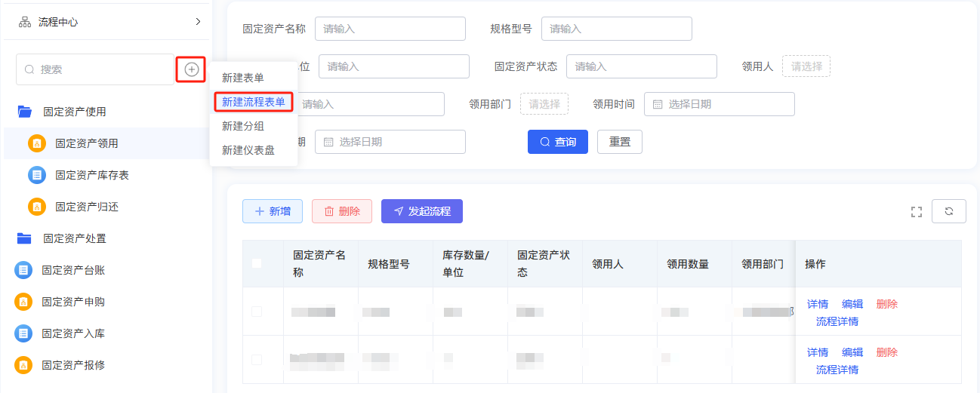Click the orange icon for 固定资产归还
Screen dimensions: 980x393
tap(36, 207)
